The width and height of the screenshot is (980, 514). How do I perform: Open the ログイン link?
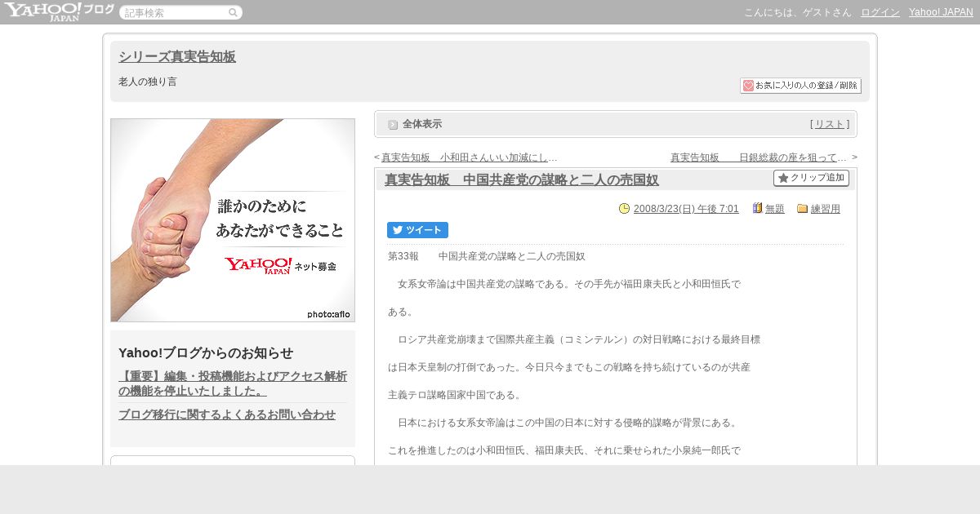click(x=880, y=12)
